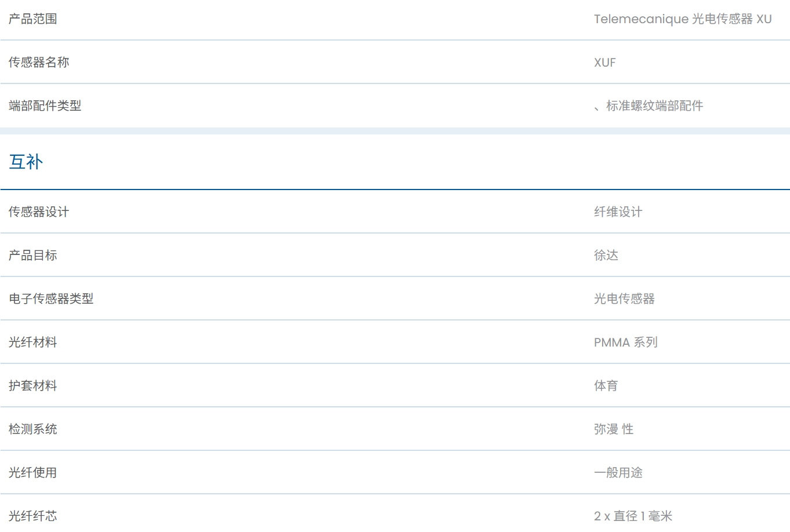Select the PMMA 系列 value
790x532 pixels.
(x=626, y=342)
